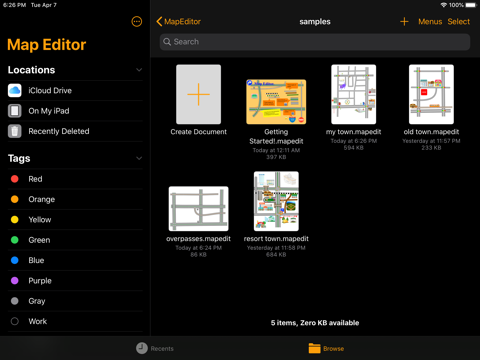Tap the Create Document tile
Screen dimensions: 480x360
pos(198,94)
